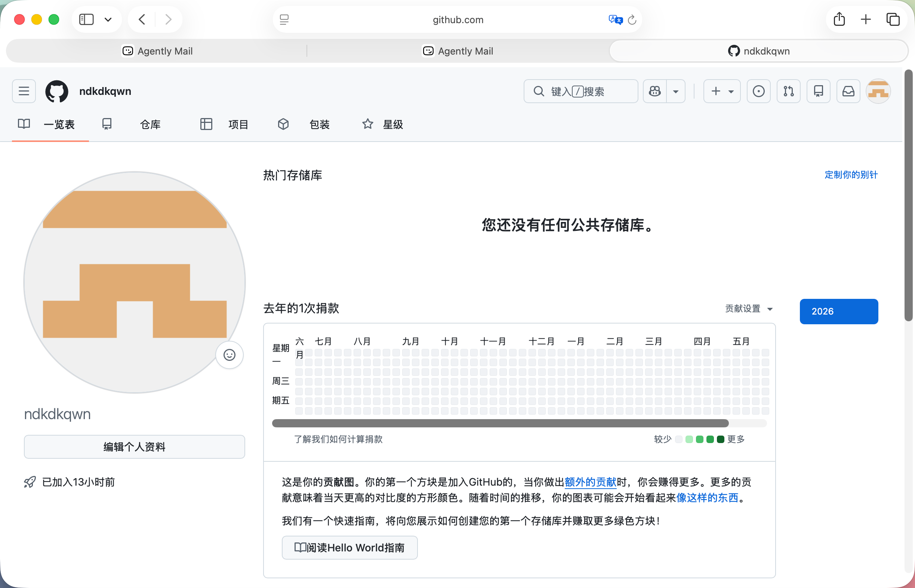Screen dimensions: 915x588
Task: Switch to the 仓库 repositories tab
Action: [132, 124]
